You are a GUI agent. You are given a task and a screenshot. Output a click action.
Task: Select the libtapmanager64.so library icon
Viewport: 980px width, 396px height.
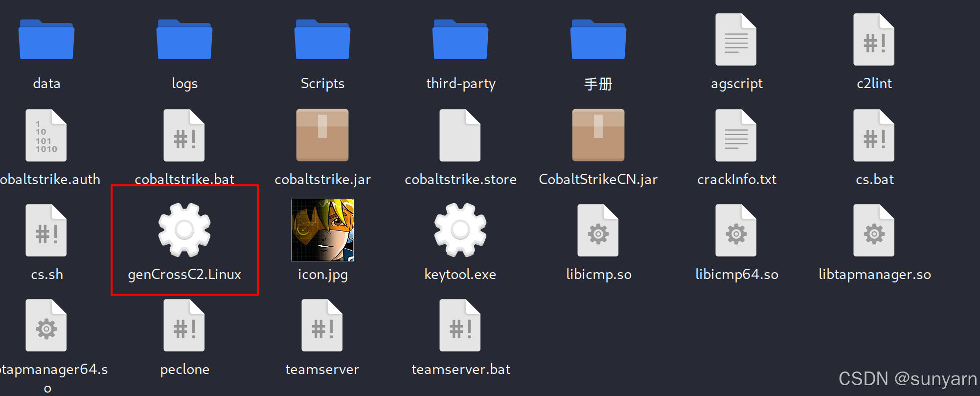point(46,326)
